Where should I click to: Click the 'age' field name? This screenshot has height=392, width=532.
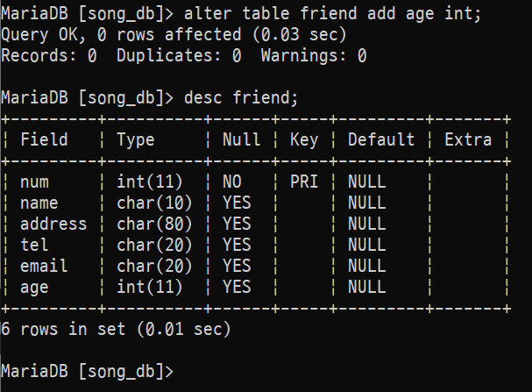(x=34, y=287)
